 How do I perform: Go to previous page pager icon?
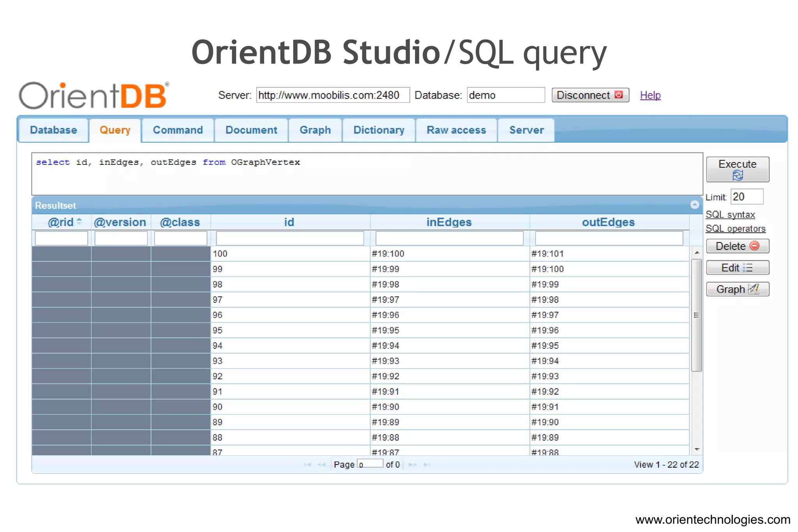321,464
